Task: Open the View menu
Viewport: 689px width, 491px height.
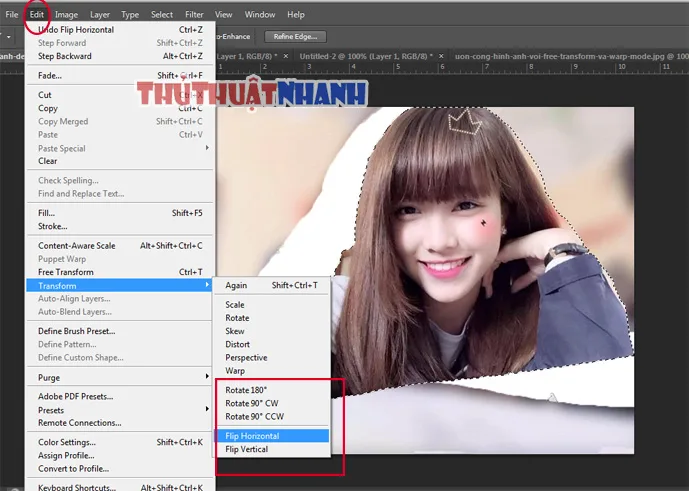Action: point(224,15)
